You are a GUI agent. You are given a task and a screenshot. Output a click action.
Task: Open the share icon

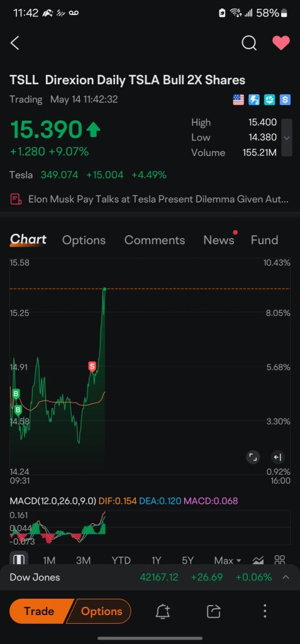214,611
